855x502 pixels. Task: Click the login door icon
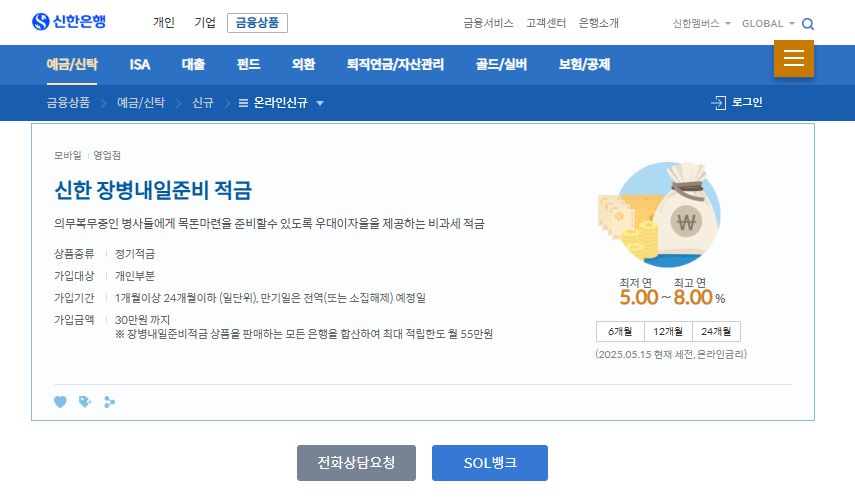(719, 102)
